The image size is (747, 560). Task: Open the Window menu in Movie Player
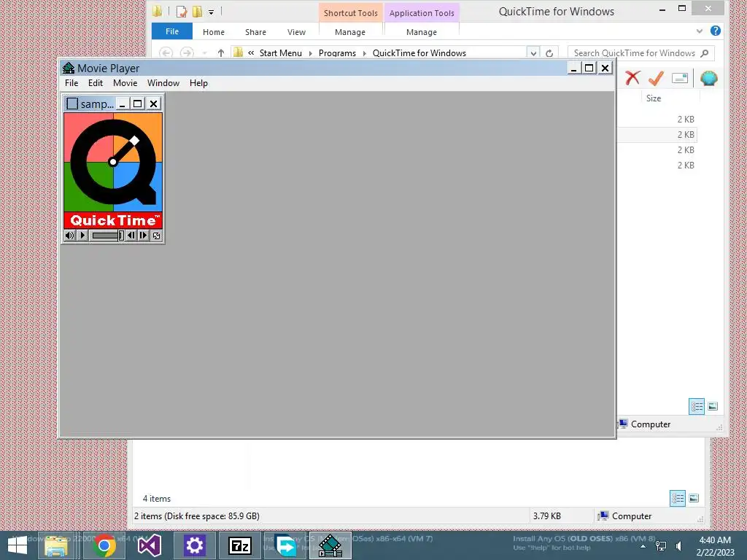pyautogui.click(x=163, y=83)
